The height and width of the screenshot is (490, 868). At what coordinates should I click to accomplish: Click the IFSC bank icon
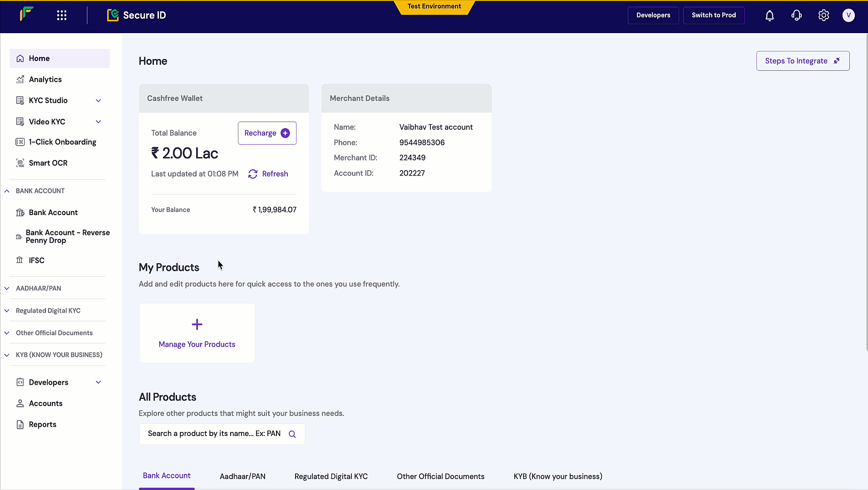pos(20,260)
